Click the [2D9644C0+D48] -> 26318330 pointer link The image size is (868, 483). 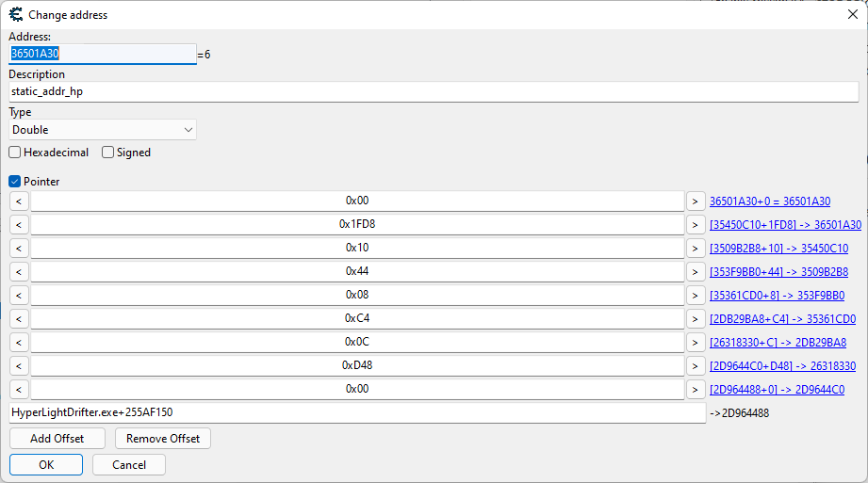point(782,366)
